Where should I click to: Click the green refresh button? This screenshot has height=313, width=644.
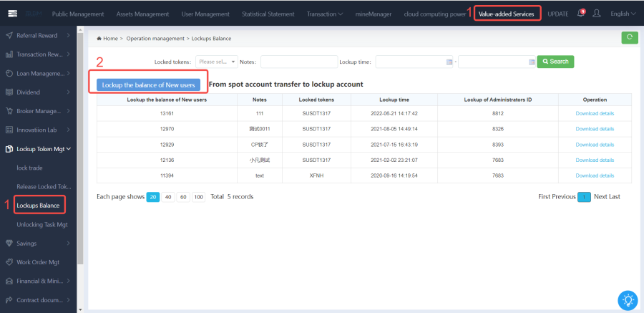click(x=629, y=38)
